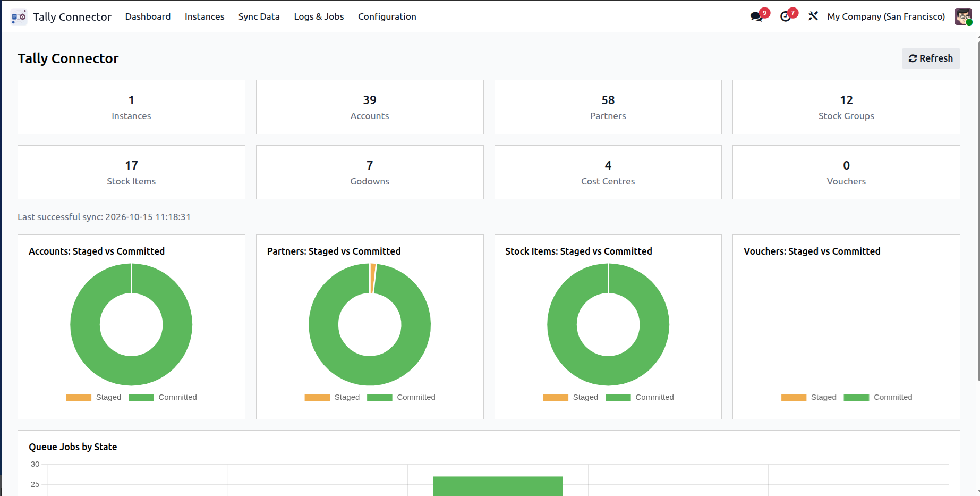The width and height of the screenshot is (980, 496).
Task: Click the Partners: Staged vs Committed title
Action: tap(334, 251)
